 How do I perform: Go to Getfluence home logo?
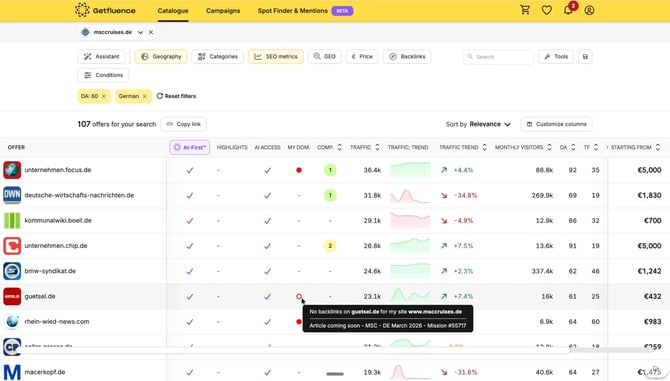point(105,10)
